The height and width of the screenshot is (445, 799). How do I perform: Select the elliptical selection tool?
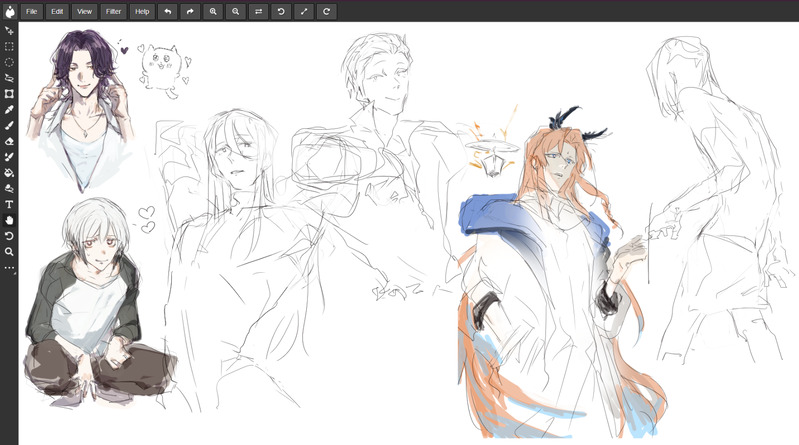point(9,62)
